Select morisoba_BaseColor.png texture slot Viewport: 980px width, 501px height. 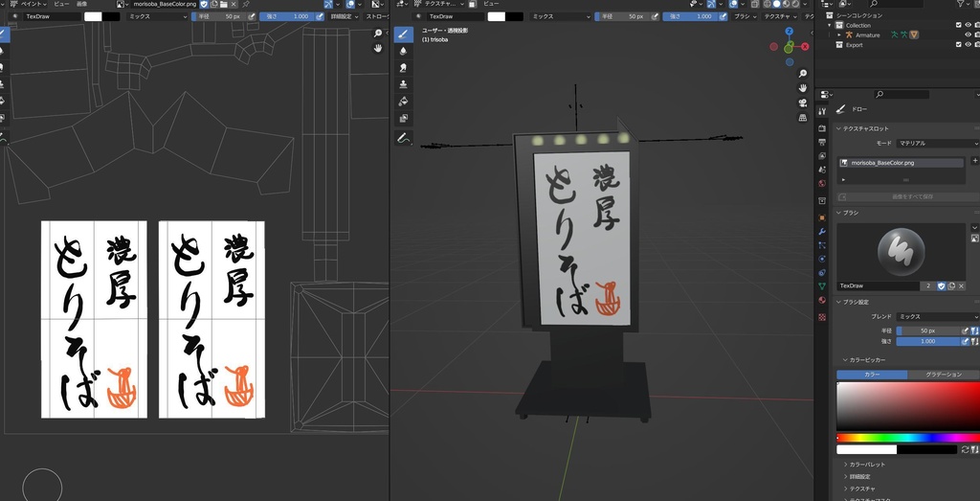[x=901, y=163]
